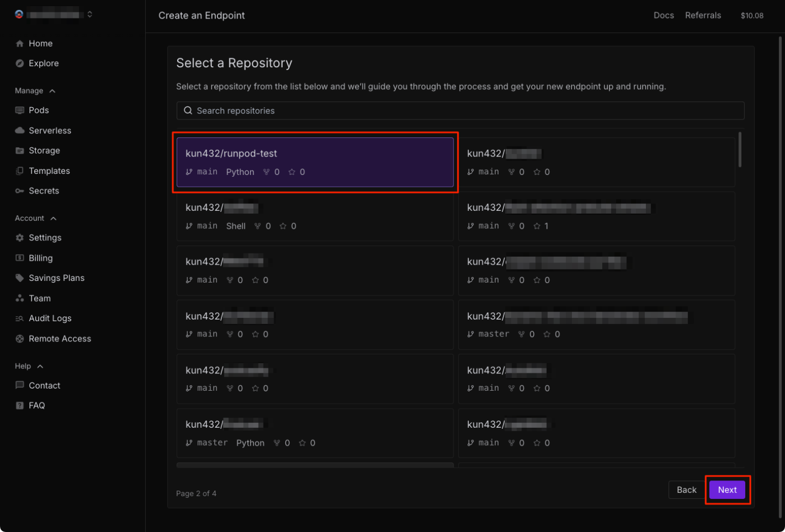
Task: Click the Settings gear icon
Action: click(20, 238)
